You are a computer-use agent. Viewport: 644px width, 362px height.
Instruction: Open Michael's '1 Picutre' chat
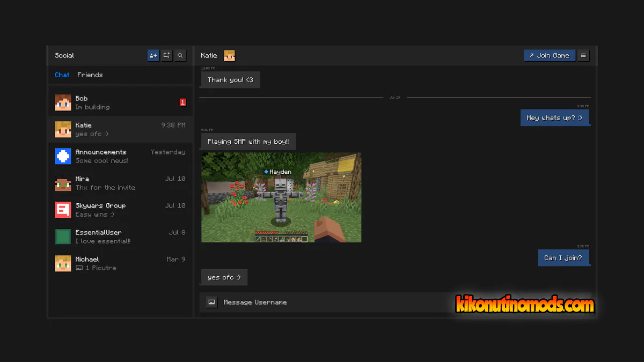(120, 263)
